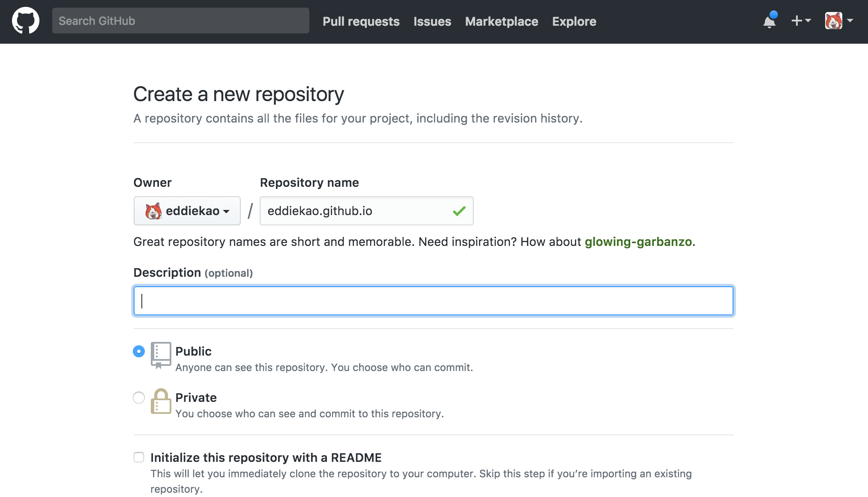Open the Explore page
The width and height of the screenshot is (868, 497).
pos(574,21)
